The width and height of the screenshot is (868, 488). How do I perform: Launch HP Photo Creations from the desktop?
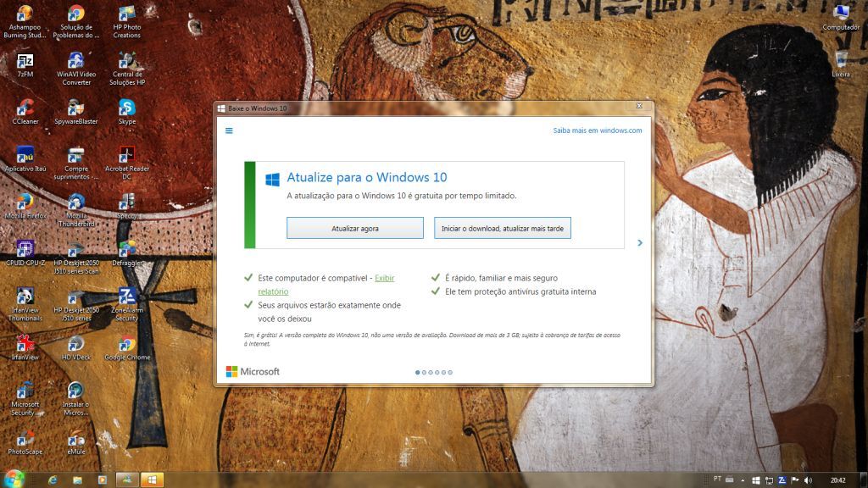[127, 22]
